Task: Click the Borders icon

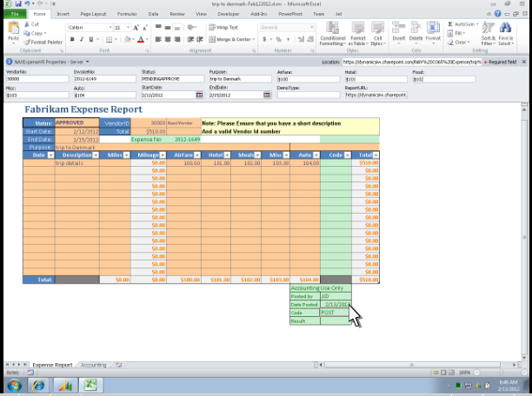Action: [109, 40]
